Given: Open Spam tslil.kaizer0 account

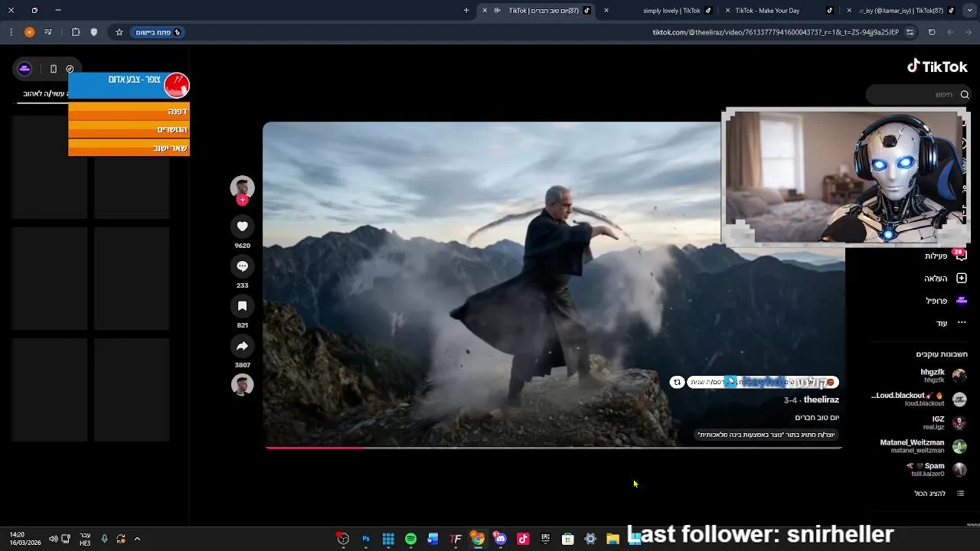Looking at the screenshot, I should 937,469.
